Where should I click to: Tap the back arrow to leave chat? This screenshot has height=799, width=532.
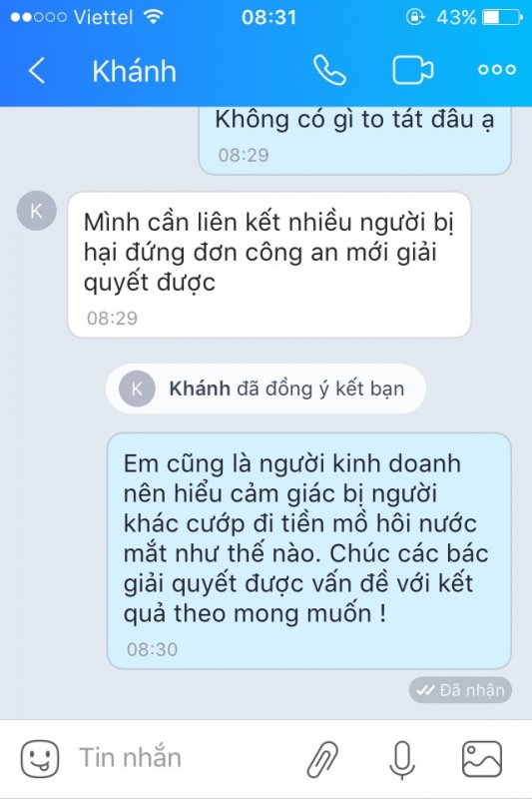37,70
